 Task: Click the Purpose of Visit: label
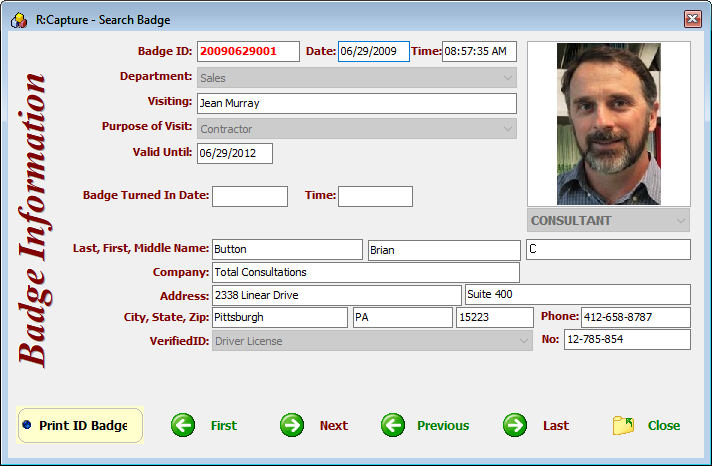click(x=147, y=126)
